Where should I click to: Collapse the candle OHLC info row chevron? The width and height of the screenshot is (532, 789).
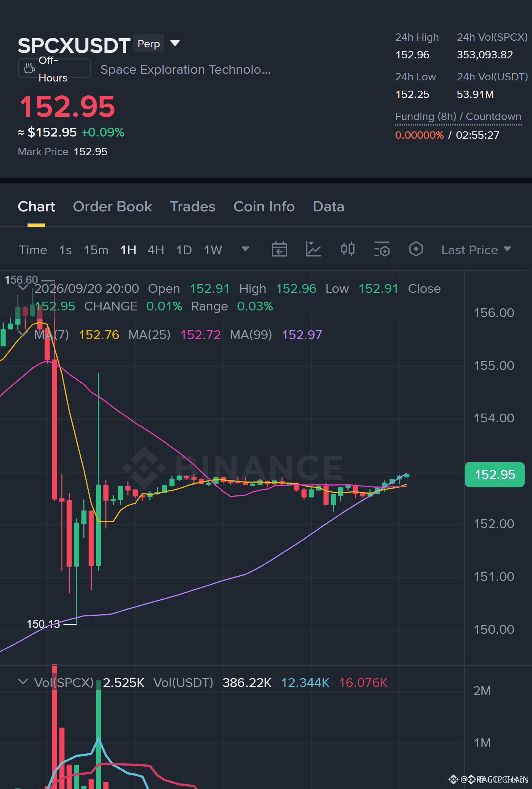[x=23, y=288]
